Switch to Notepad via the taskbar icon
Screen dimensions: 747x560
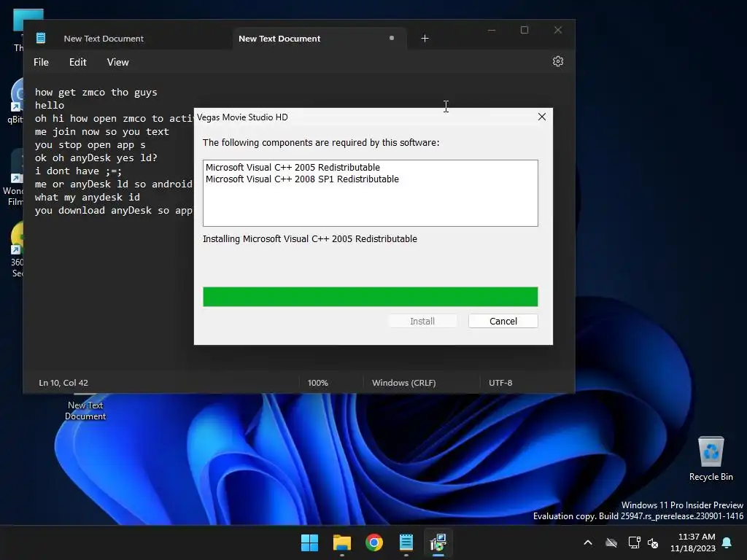tap(406, 542)
